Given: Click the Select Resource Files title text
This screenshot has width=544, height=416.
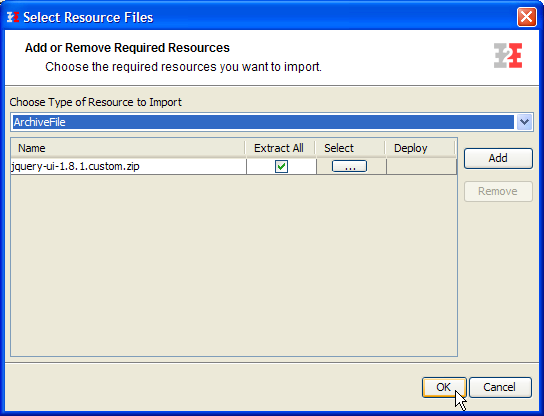Looking at the screenshot, I should (x=88, y=17).
